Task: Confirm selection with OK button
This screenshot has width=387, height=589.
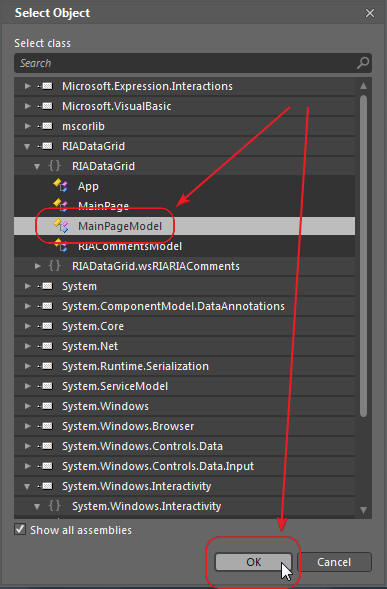Action: coord(253,562)
